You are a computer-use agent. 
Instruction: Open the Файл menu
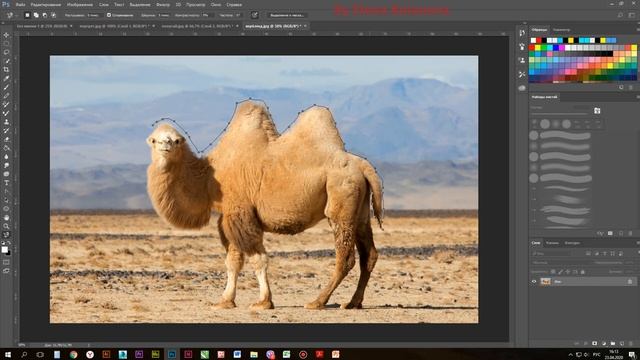20,5
